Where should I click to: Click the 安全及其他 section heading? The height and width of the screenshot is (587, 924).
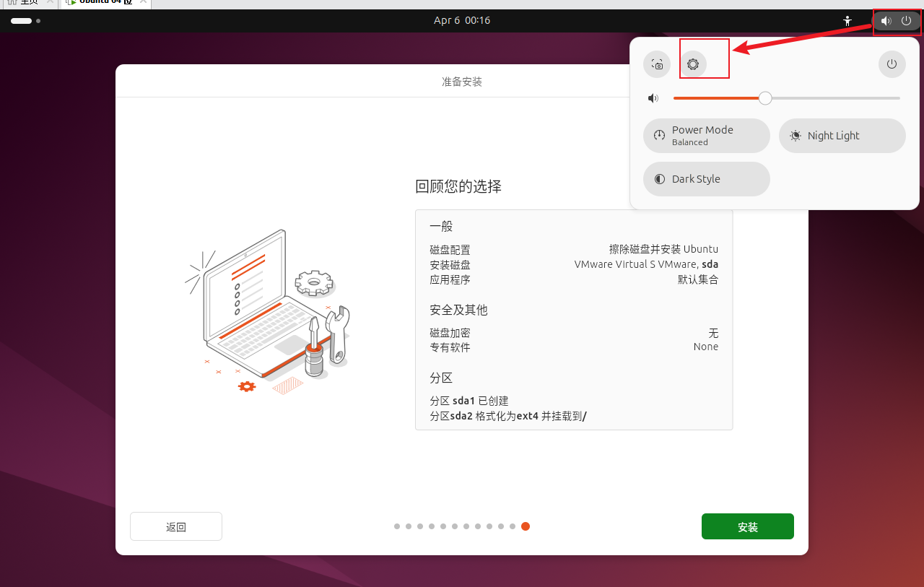[x=458, y=310]
